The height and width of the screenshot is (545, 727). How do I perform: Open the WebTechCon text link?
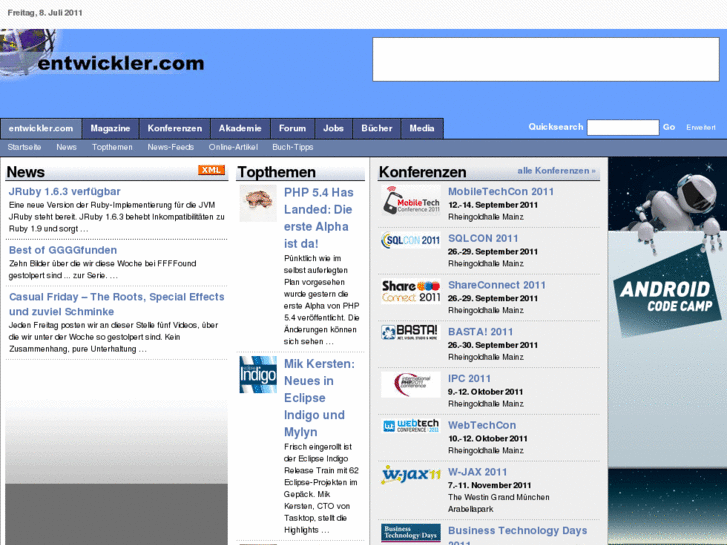point(482,425)
